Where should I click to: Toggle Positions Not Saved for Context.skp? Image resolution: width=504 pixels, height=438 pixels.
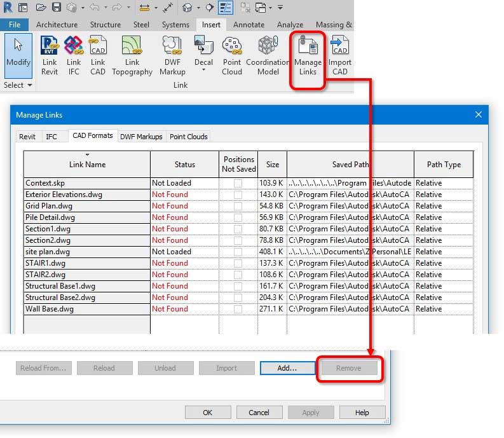point(238,183)
